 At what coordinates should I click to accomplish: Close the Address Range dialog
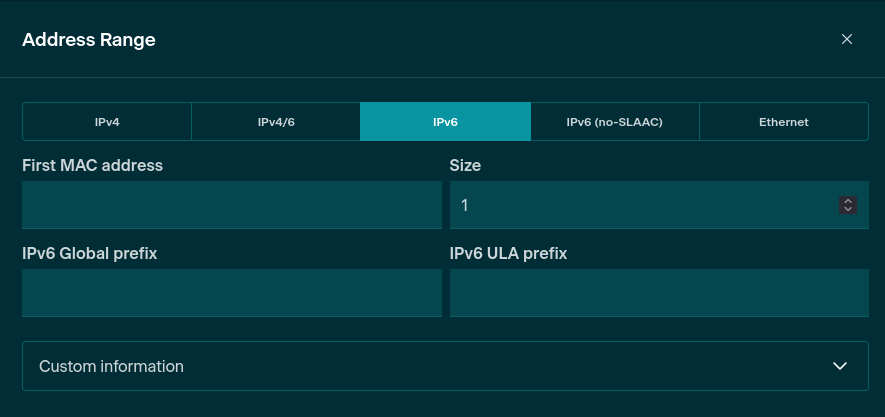point(847,39)
